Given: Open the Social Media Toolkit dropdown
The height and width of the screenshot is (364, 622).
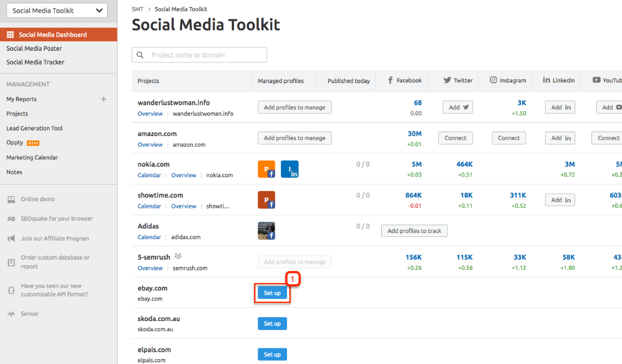Looking at the screenshot, I should click(x=57, y=11).
